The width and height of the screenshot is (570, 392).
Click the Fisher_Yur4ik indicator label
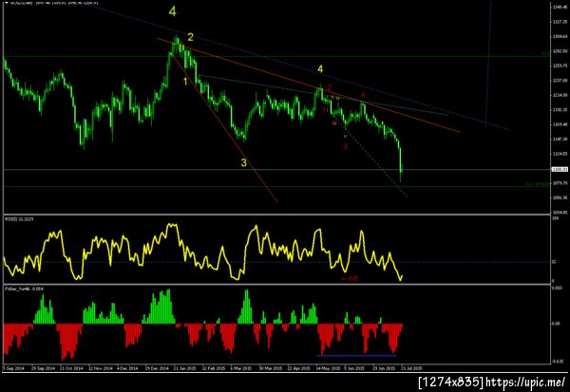click(24, 289)
